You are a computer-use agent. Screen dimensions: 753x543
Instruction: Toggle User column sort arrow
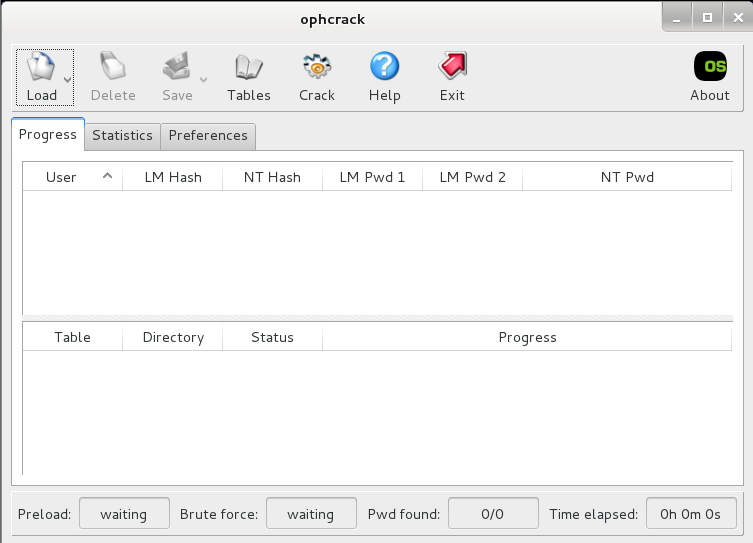tap(108, 176)
